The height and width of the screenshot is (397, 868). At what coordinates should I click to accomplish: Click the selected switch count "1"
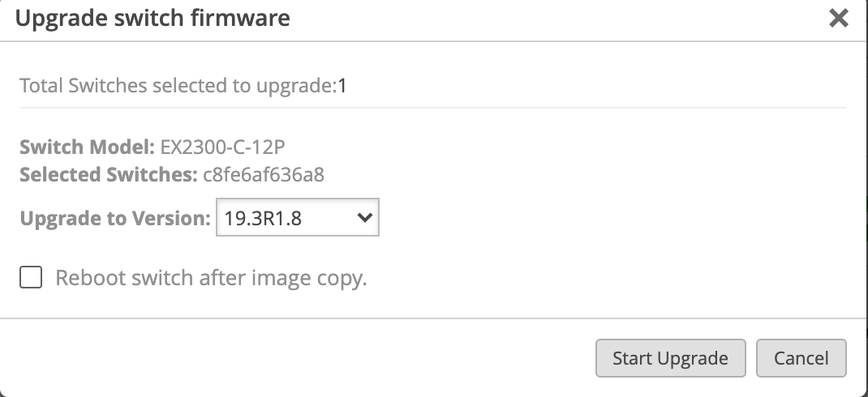(x=342, y=86)
